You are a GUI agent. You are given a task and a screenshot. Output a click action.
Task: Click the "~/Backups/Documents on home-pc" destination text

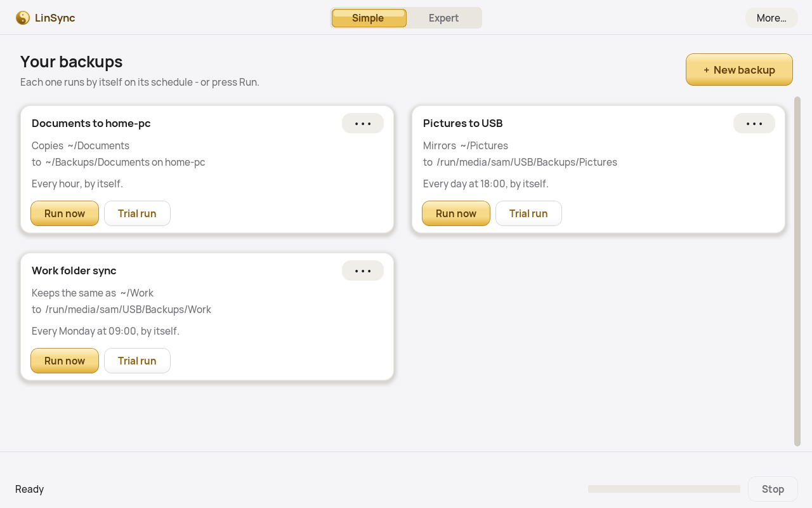pyautogui.click(x=126, y=162)
